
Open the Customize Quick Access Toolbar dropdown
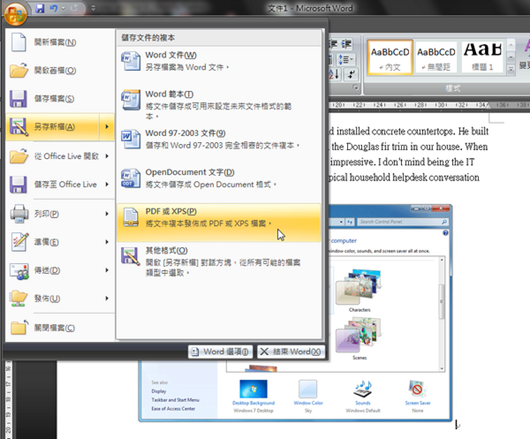coord(93,8)
